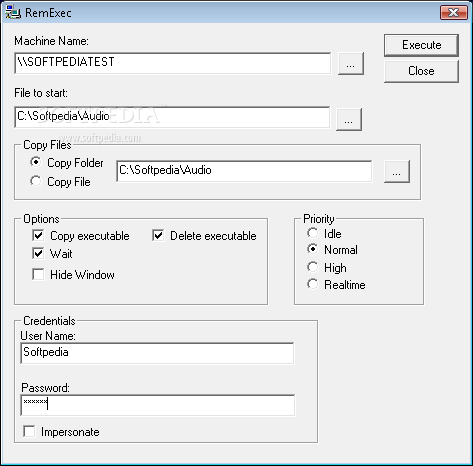Viewport: 473px width, 466px height.
Task: Focus the File to start input field
Action: click(x=172, y=117)
